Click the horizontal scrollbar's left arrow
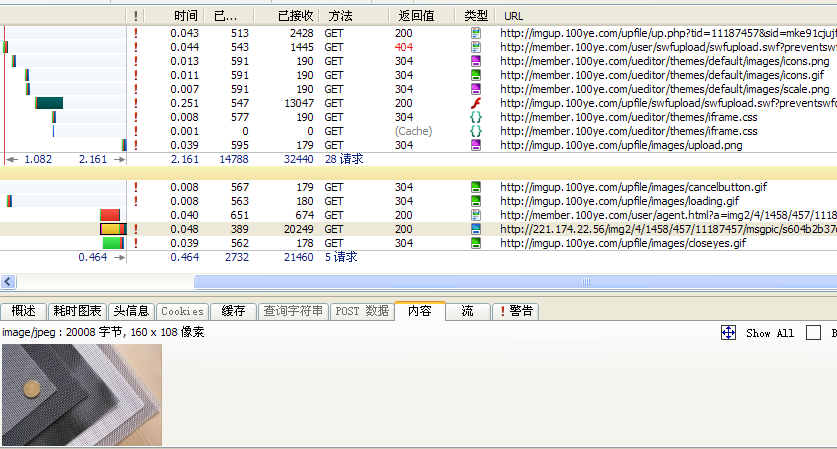 (x=8, y=281)
